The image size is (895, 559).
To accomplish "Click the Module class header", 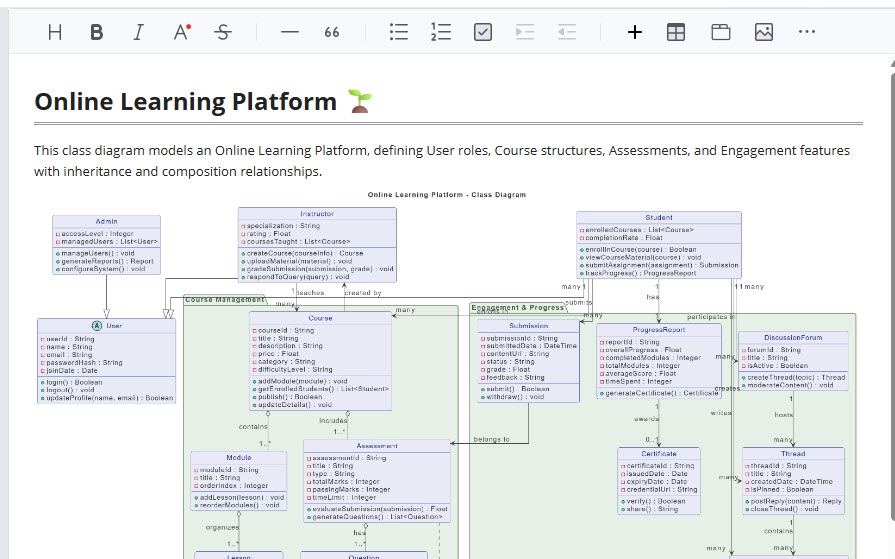I will (239, 457).
